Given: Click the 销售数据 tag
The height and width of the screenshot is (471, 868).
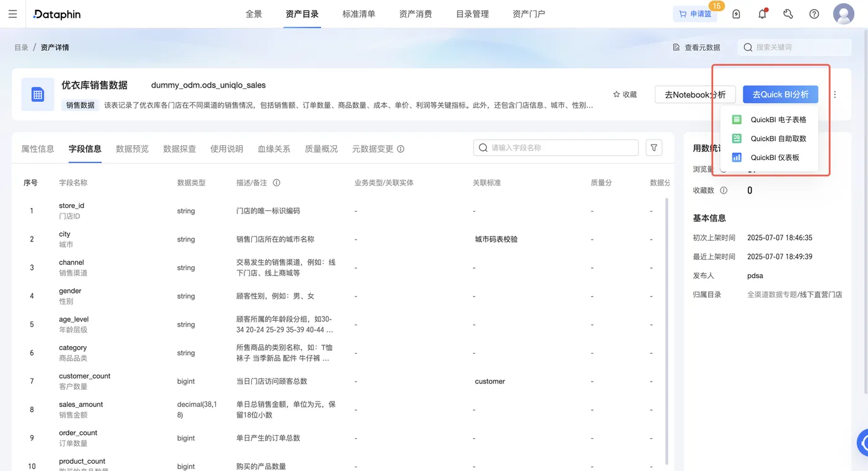Looking at the screenshot, I should point(81,105).
